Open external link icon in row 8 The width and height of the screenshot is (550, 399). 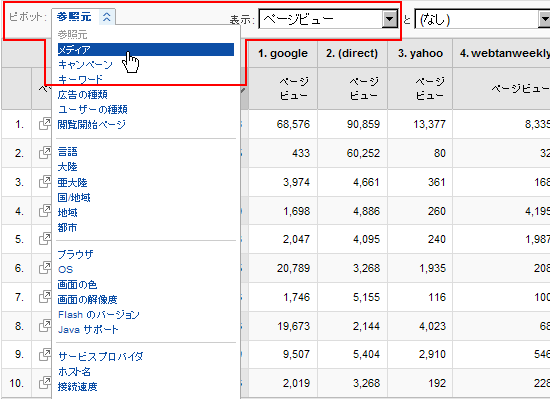(x=45, y=326)
